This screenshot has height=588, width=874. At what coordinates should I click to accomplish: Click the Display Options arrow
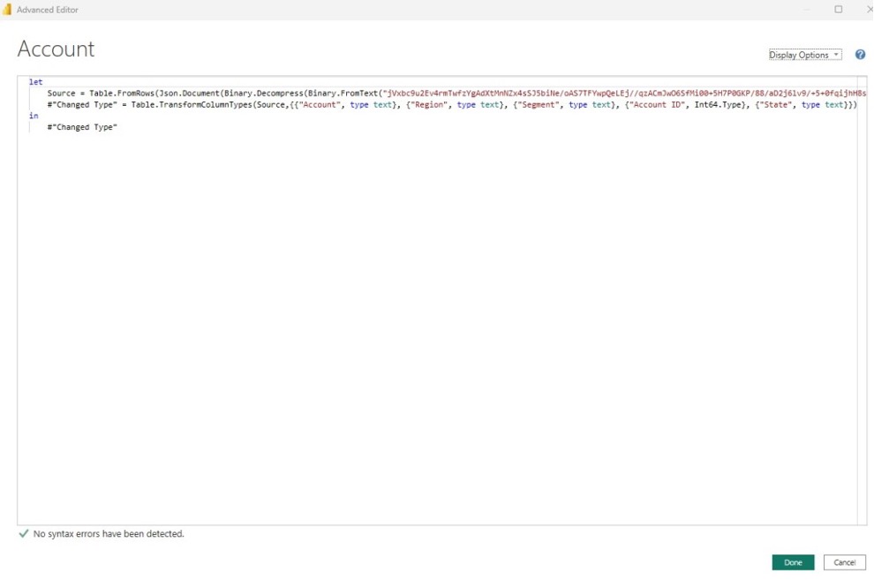tap(836, 55)
